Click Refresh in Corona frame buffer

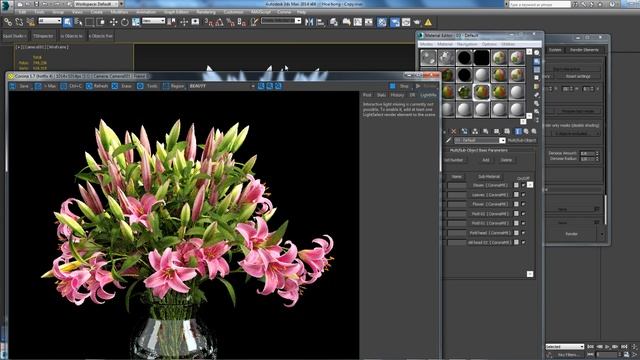pos(97,86)
